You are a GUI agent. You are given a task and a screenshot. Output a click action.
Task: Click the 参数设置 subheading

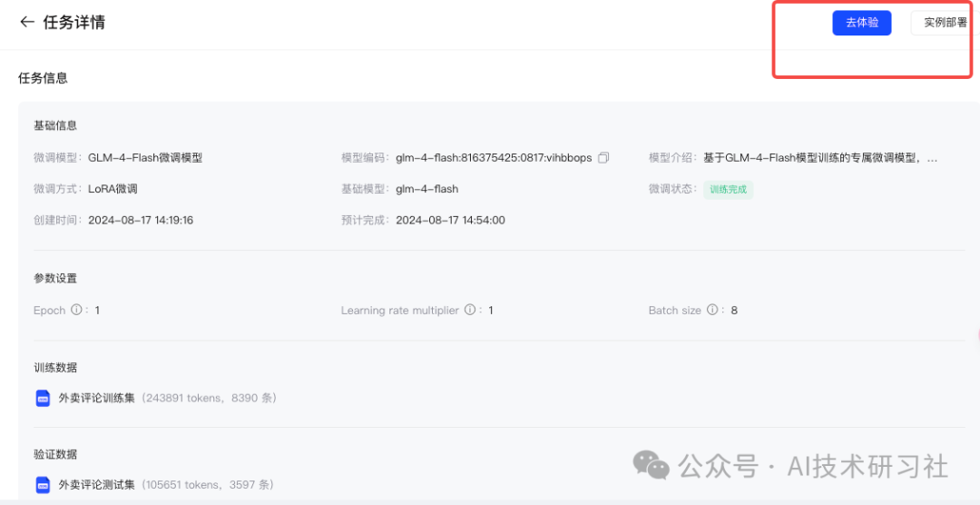coord(55,279)
